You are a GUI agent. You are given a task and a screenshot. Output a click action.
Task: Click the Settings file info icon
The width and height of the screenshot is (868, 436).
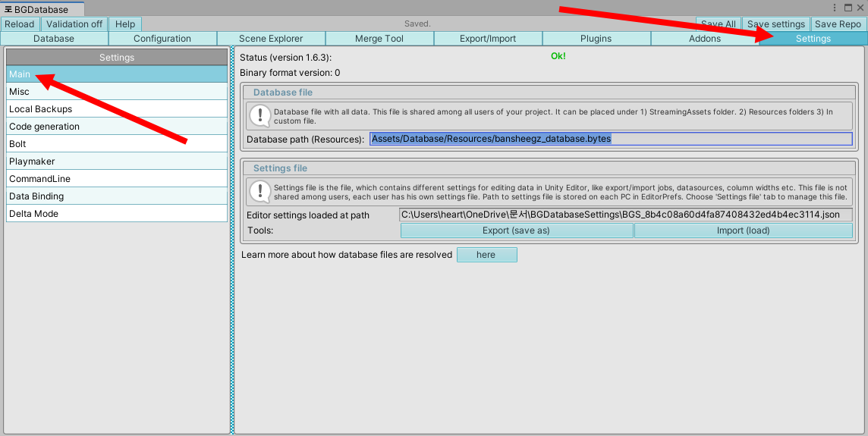pos(259,191)
